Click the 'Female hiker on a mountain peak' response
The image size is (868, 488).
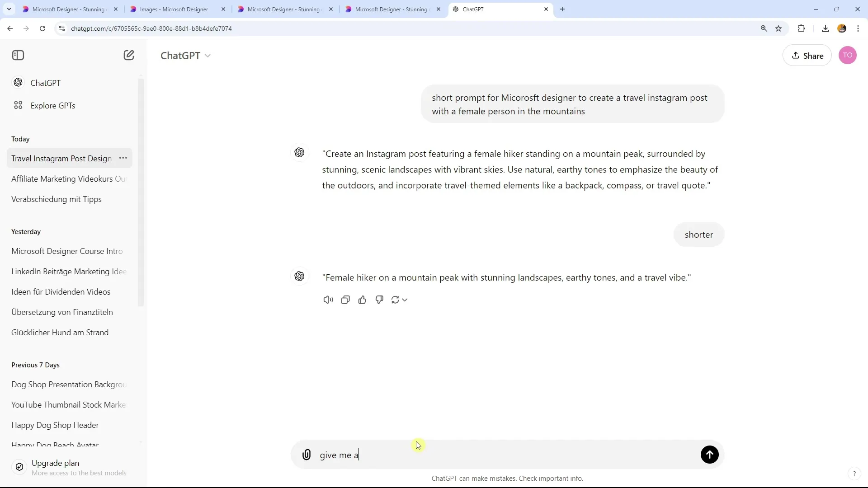click(x=506, y=277)
